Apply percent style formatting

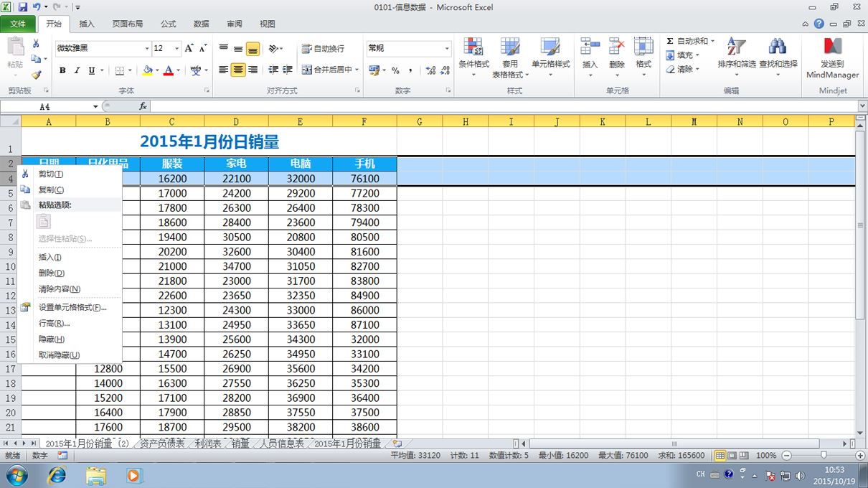[395, 70]
